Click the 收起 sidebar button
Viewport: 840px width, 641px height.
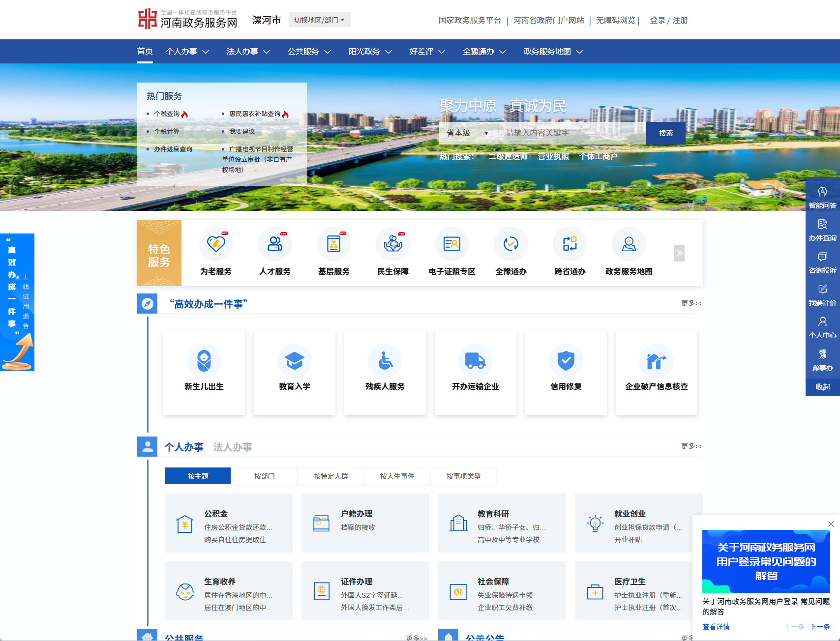(x=823, y=387)
